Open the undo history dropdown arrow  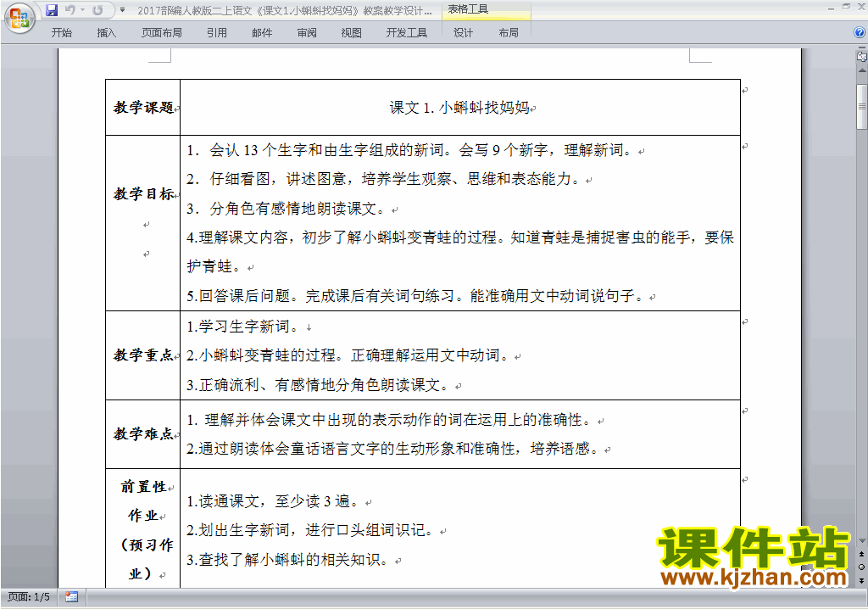(82, 10)
